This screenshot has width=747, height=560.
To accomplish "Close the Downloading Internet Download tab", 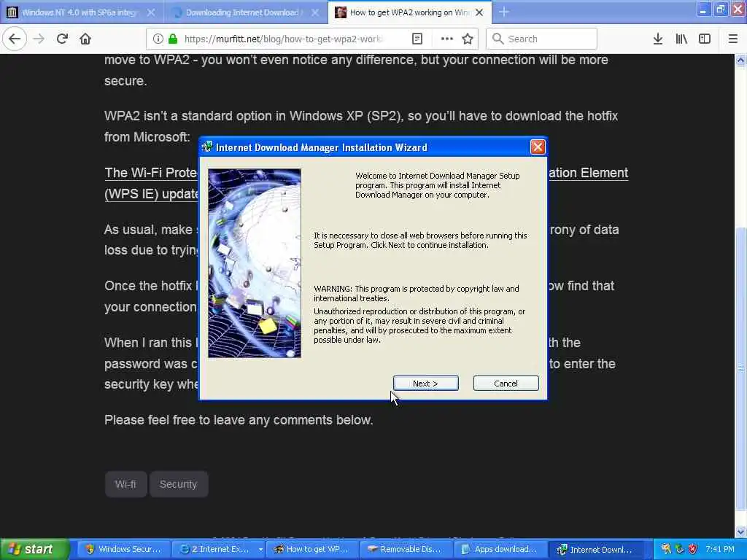I will (315, 12).
